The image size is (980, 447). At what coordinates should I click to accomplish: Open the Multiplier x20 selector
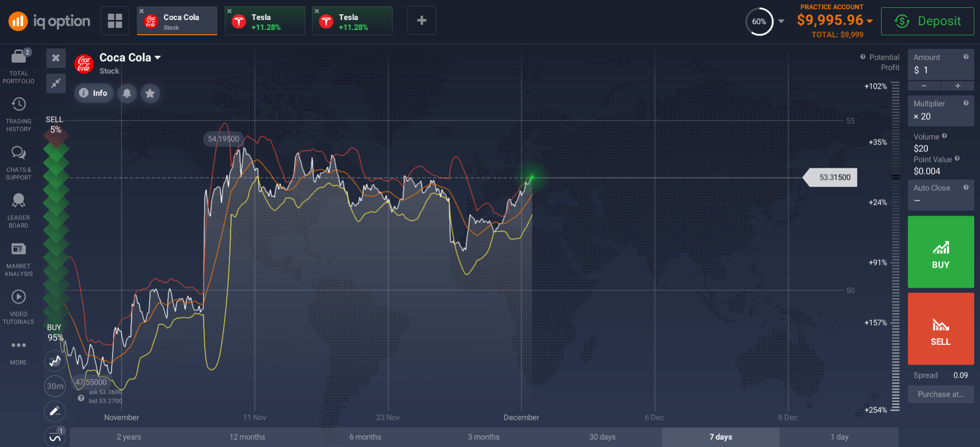(x=941, y=110)
